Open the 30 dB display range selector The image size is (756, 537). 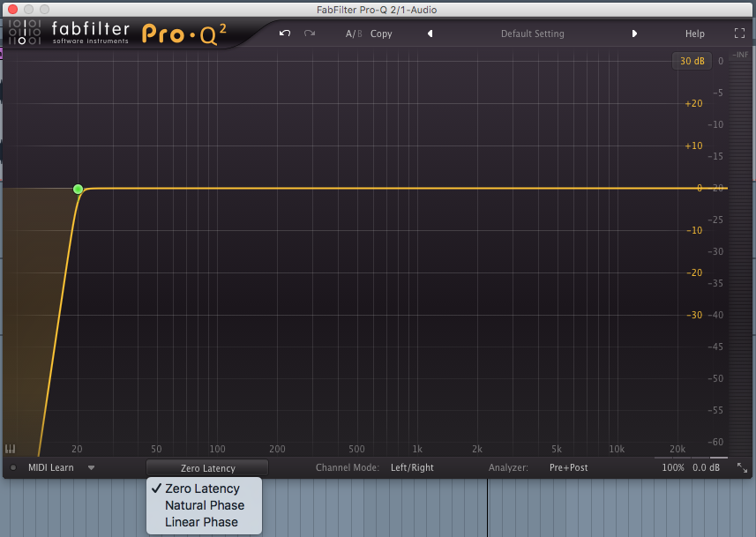(x=692, y=61)
